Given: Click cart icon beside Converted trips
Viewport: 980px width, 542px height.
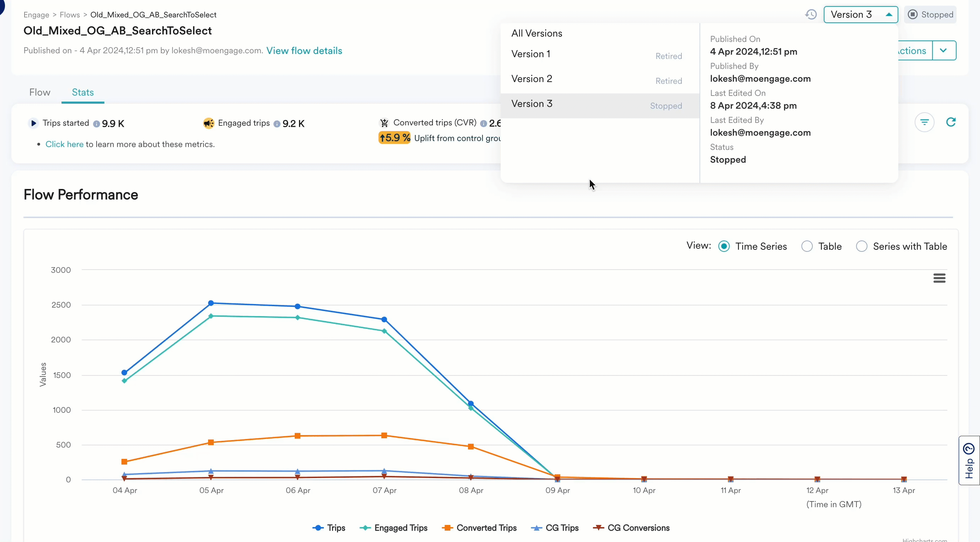Looking at the screenshot, I should 385,123.
